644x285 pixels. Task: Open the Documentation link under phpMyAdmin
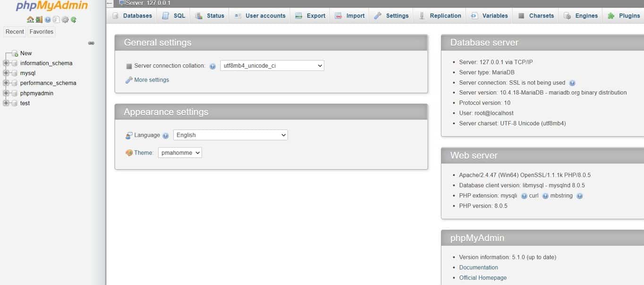click(x=478, y=268)
